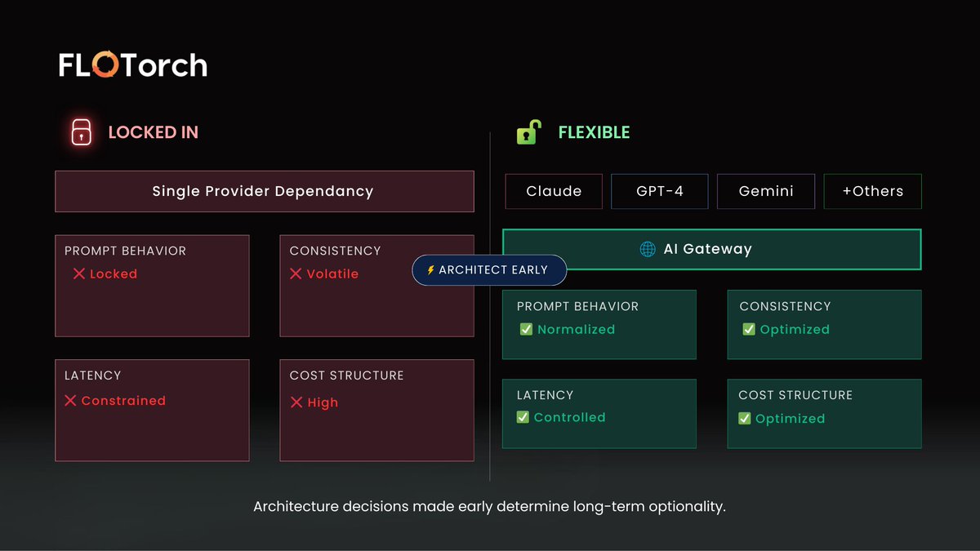The height and width of the screenshot is (551, 980).
Task: Click the LOCKED IN heading
Action: pos(154,132)
